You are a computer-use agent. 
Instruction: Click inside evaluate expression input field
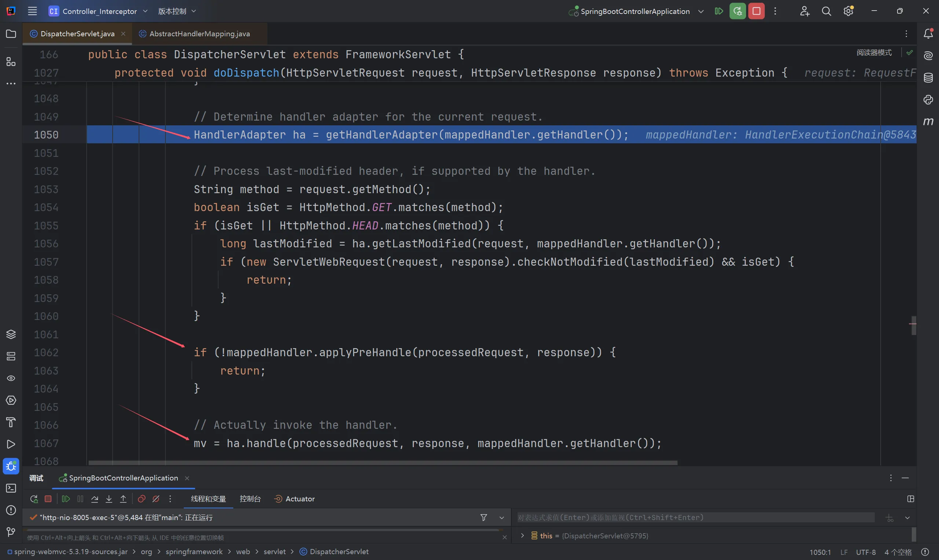click(695, 517)
